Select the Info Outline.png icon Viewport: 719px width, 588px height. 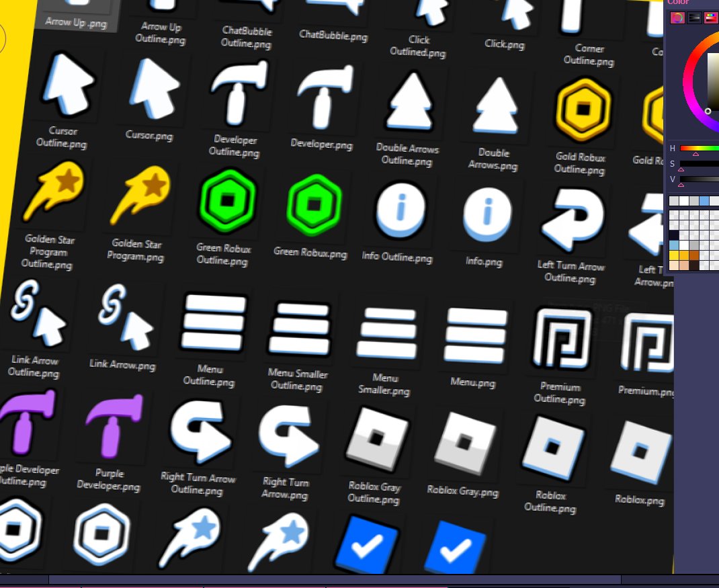400,209
